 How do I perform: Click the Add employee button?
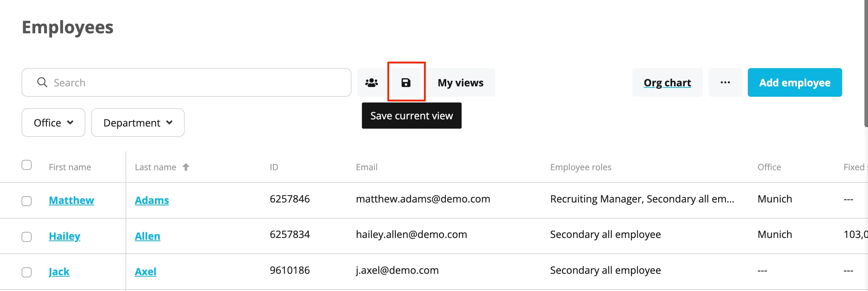795,82
